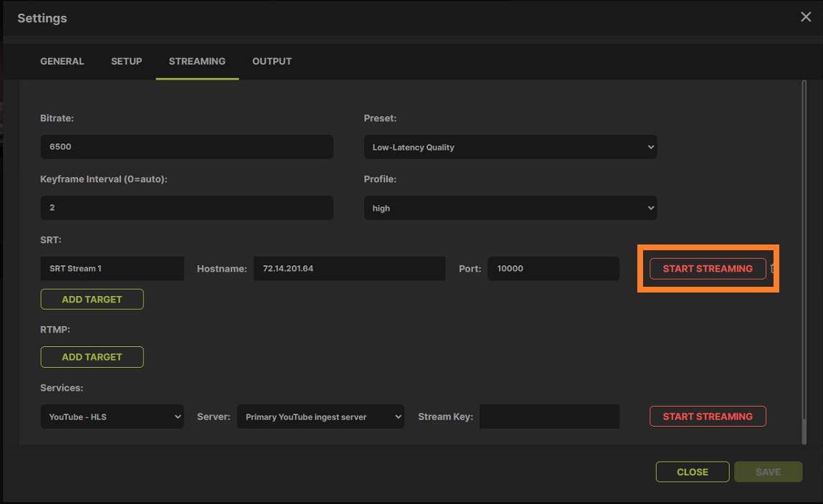This screenshot has height=504, width=823.
Task: Add a new RTMP target
Action: (92, 357)
